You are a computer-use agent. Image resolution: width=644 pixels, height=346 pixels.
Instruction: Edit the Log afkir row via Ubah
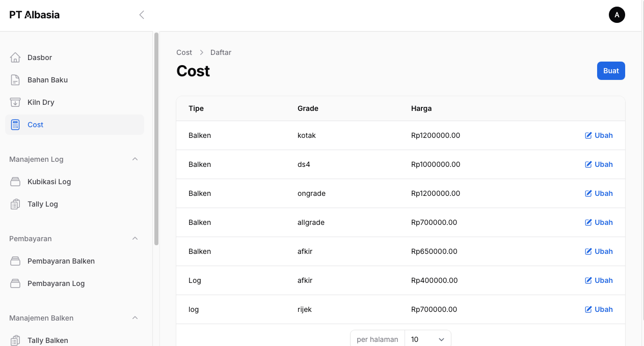coord(599,280)
